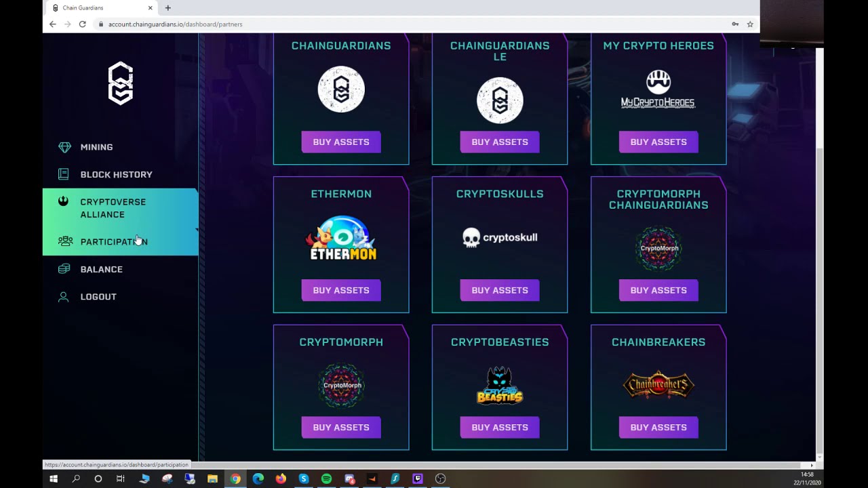Close the Chain Guardians tab
The image size is (868, 488).
pos(149,8)
